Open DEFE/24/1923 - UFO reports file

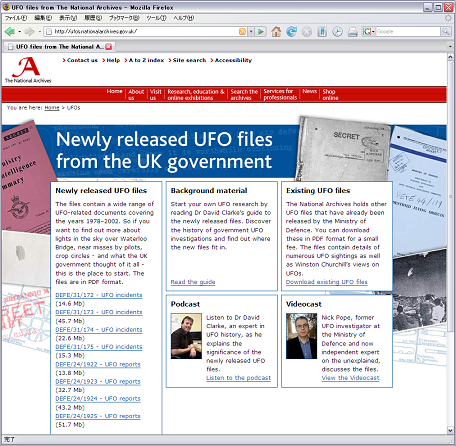pyautogui.click(x=98, y=382)
